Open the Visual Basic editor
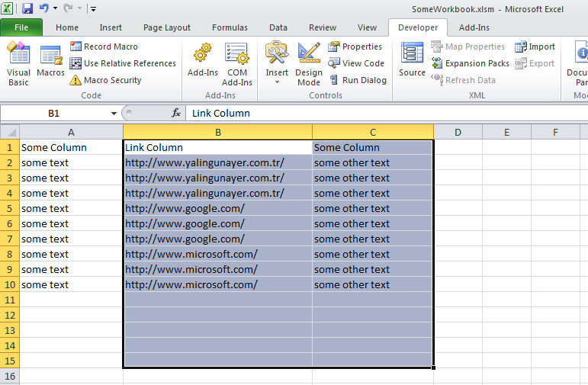The width and height of the screenshot is (588, 385). [x=18, y=64]
